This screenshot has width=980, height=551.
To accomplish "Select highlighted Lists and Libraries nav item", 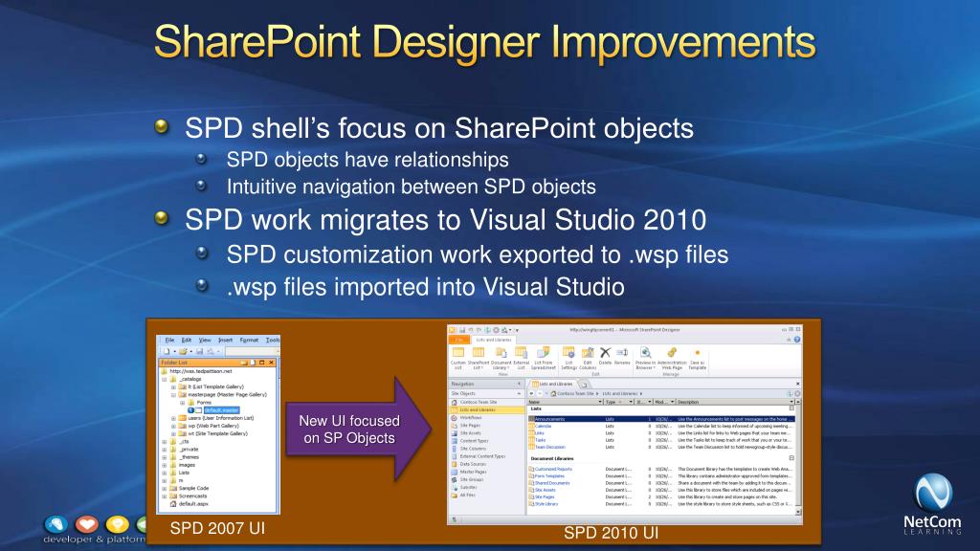I will coord(486,409).
